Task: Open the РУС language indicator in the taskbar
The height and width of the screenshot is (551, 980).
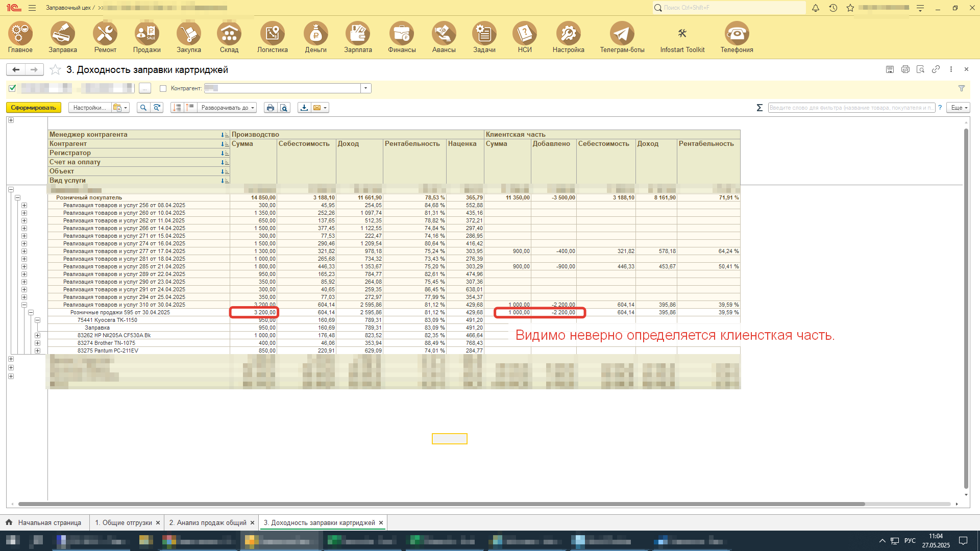Action: click(910, 541)
